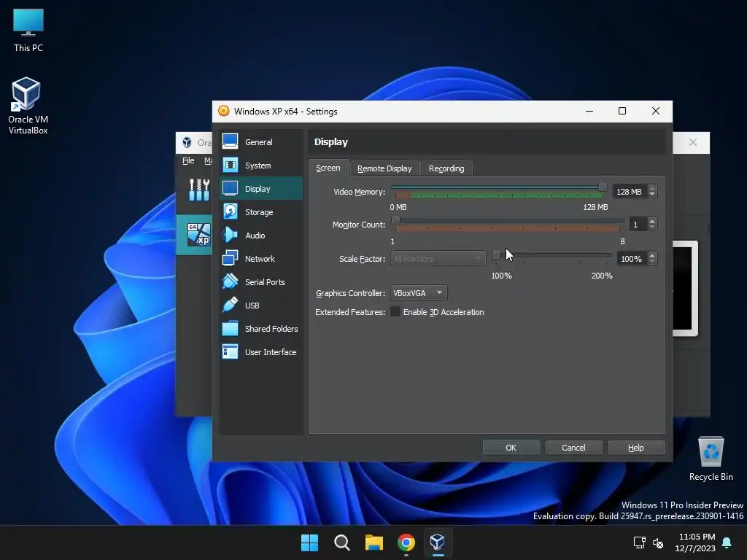Open USB settings plug icon

click(230, 305)
